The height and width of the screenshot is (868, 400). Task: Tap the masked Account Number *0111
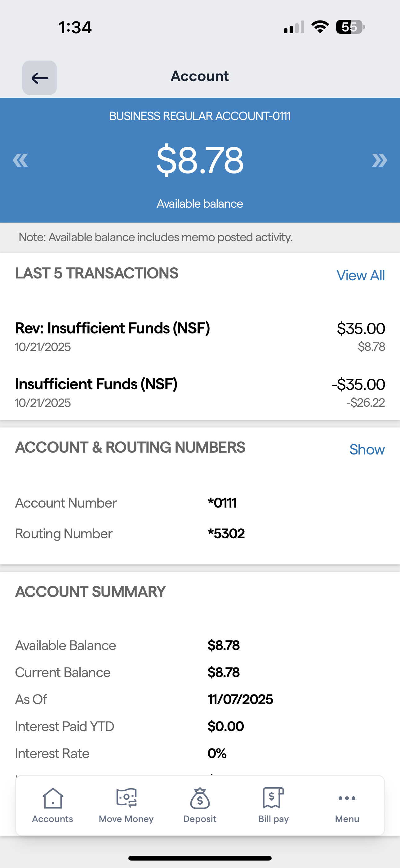point(222,503)
